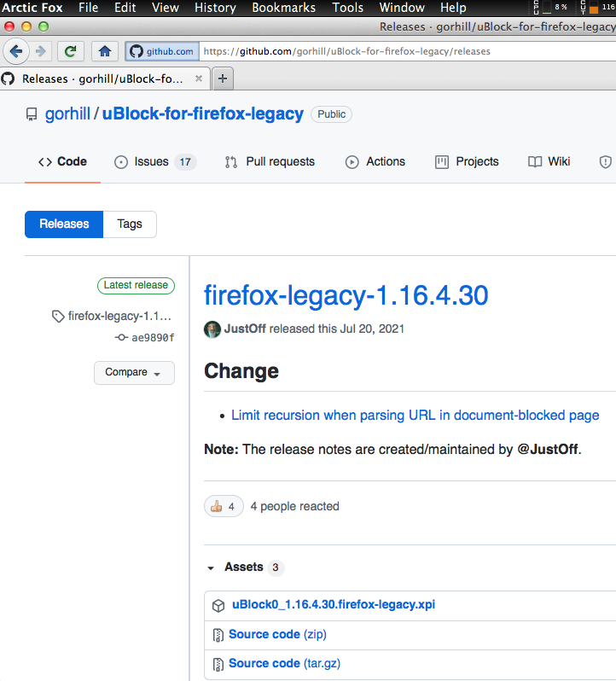Open the View menu
Screen dimensions: 616x681
[x=166, y=8]
